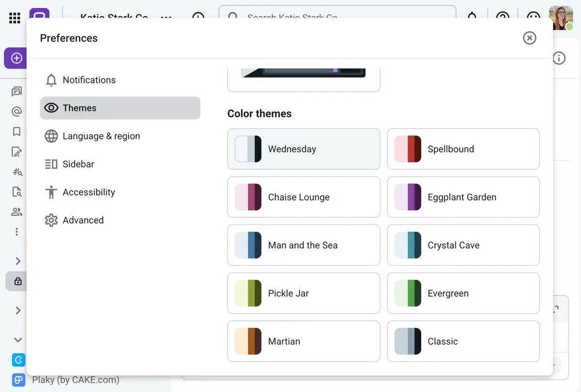
Task: Open drafts using the pencil sidebar icon
Action: coord(16,152)
